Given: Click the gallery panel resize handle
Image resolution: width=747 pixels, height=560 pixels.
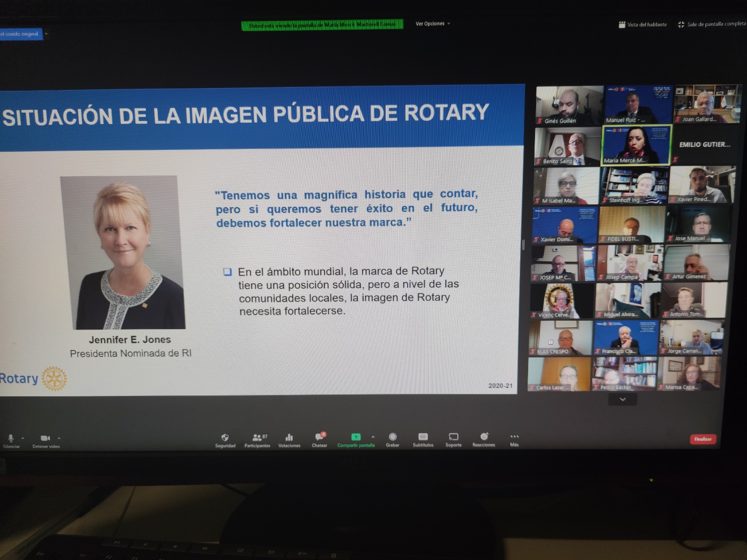Looking at the screenshot, I should click(523, 245).
